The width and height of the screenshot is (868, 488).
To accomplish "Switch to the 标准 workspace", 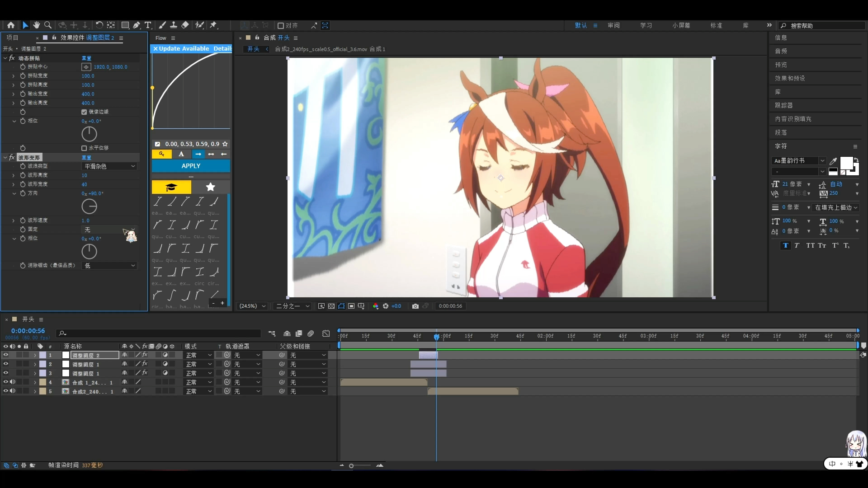I will [716, 25].
